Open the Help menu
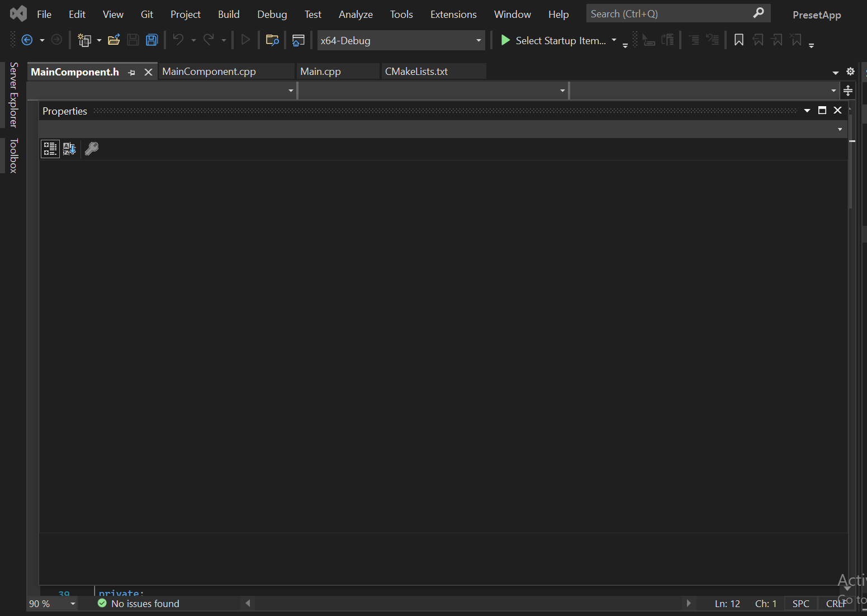The height and width of the screenshot is (616, 867). (558, 15)
